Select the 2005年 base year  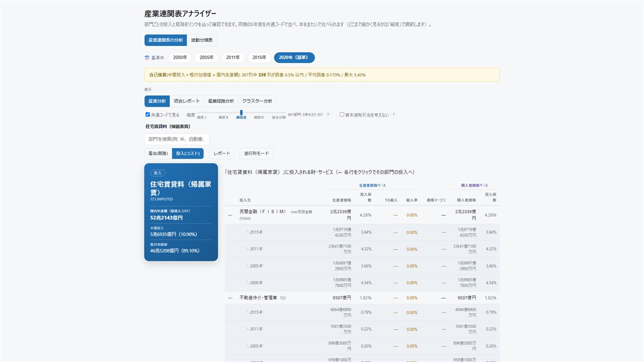(x=207, y=57)
